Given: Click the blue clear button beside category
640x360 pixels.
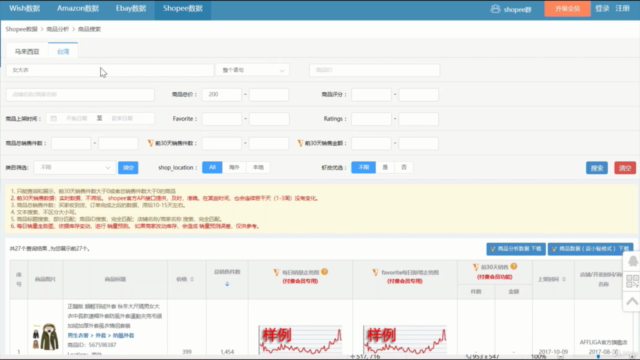Looking at the screenshot, I should [128, 167].
